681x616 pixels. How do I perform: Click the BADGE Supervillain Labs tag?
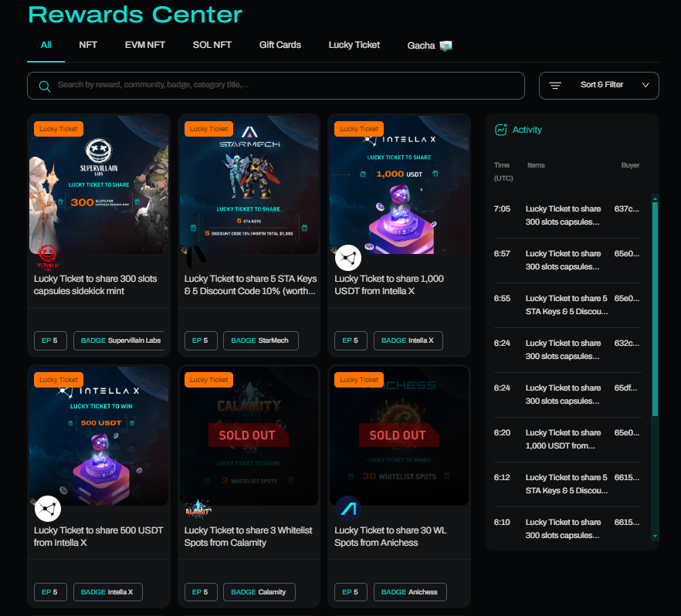coord(119,340)
